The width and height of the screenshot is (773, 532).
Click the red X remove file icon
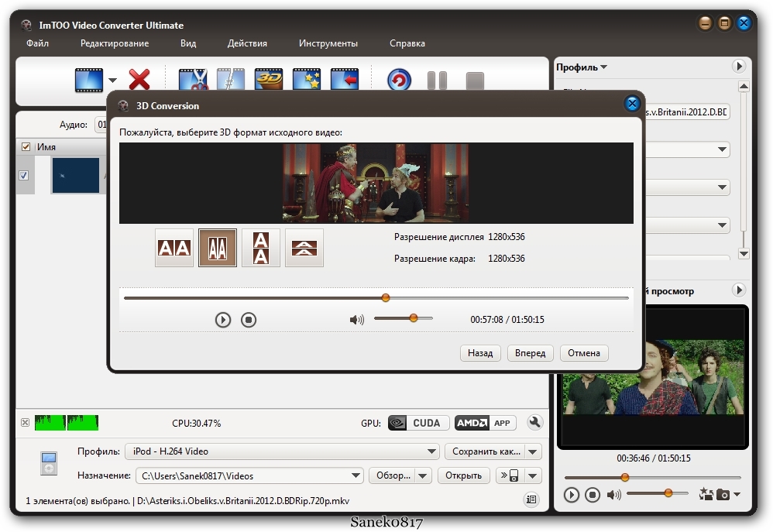[139, 79]
